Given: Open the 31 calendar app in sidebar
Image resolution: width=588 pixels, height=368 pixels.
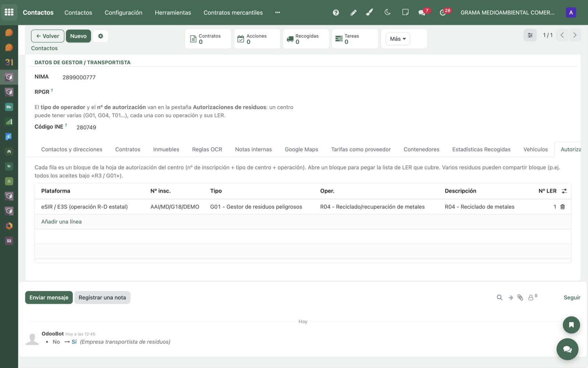Looking at the screenshot, I should pos(9,62).
